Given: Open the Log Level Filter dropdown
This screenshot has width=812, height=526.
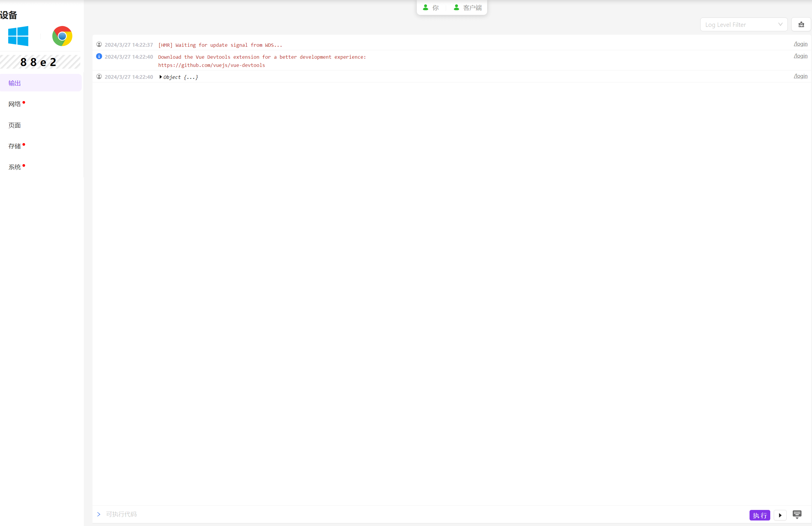Looking at the screenshot, I should pyautogui.click(x=743, y=25).
